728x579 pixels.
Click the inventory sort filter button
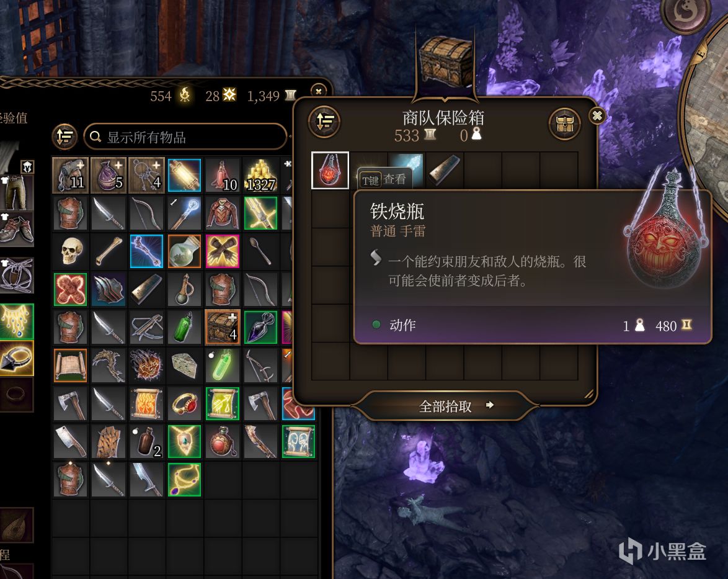click(x=64, y=136)
